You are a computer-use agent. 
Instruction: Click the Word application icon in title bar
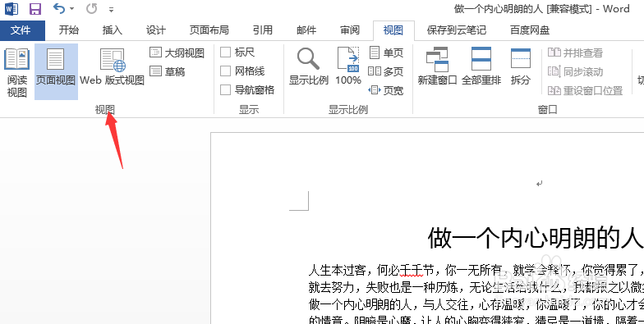click(11, 8)
